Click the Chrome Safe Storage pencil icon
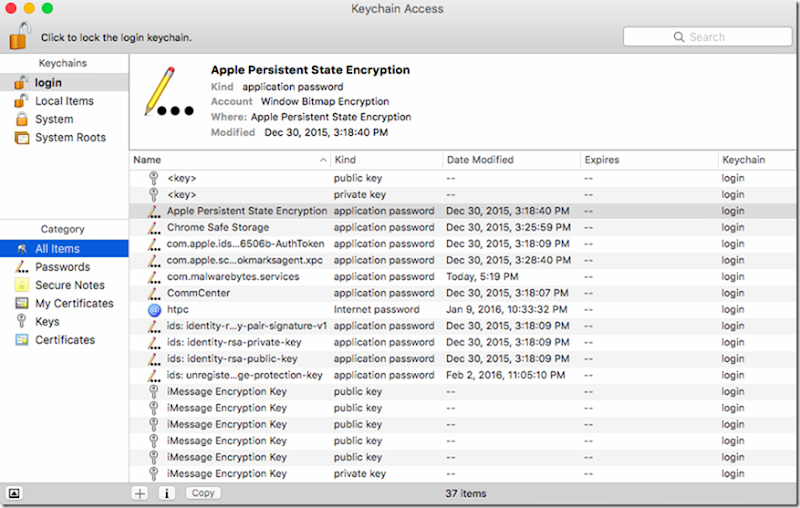Image resolution: width=800 pixels, height=508 pixels. tap(154, 227)
